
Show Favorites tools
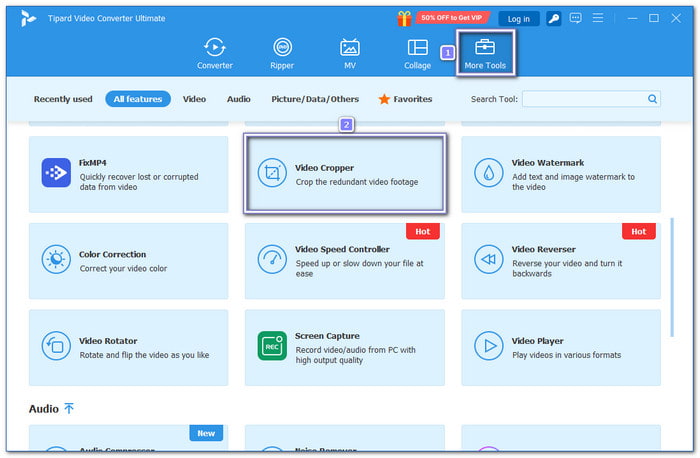click(405, 99)
